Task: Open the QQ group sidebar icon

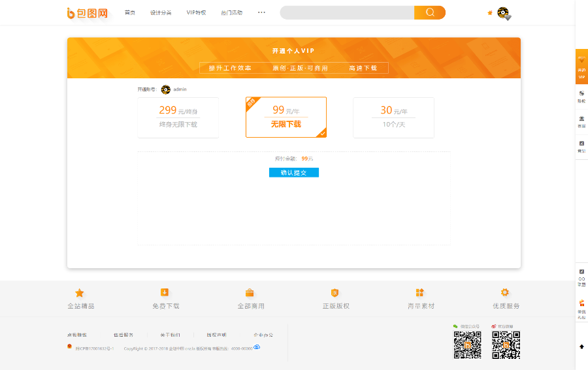Action: point(581,278)
